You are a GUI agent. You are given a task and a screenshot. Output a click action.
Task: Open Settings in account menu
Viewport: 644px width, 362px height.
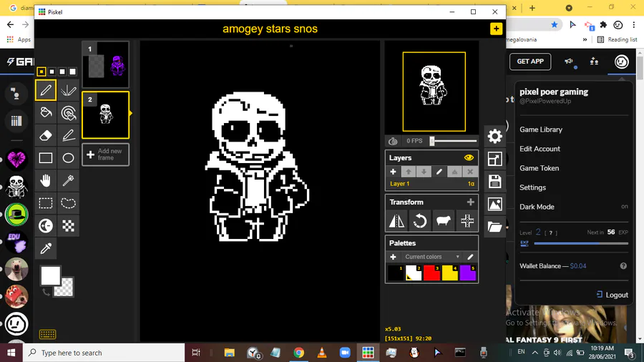pos(532,187)
